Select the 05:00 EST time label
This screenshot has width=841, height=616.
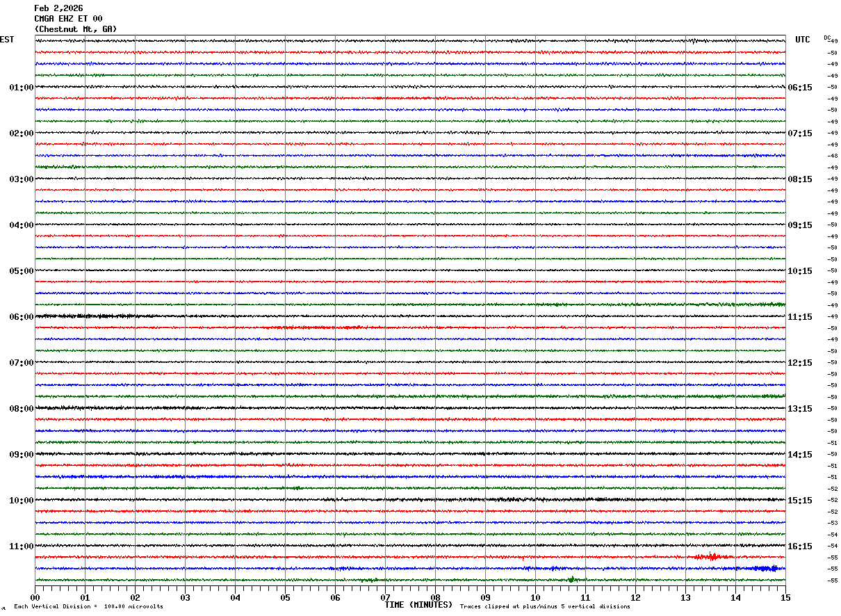coord(22,271)
